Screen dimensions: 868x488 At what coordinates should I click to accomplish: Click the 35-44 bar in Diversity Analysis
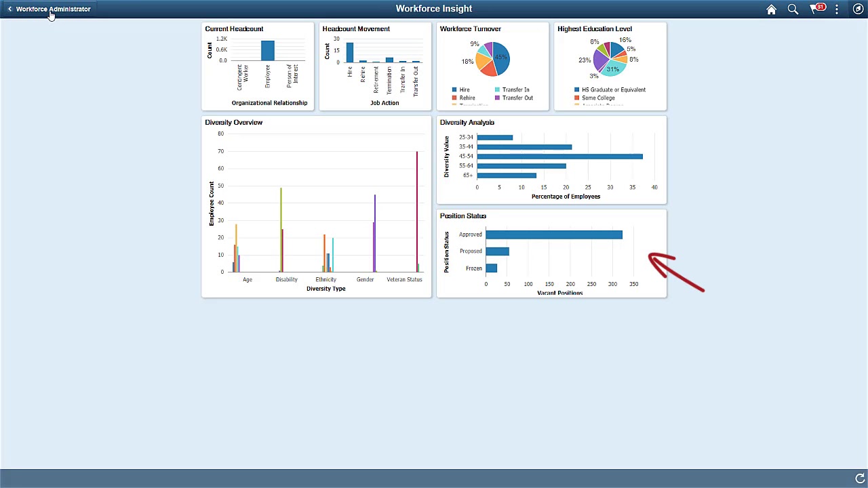(524, 146)
